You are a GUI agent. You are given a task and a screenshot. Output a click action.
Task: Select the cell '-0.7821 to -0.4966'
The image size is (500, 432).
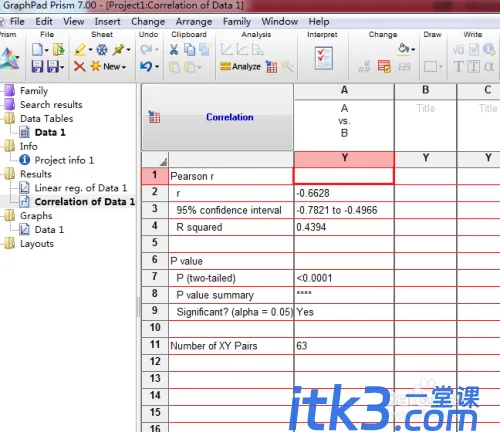click(344, 210)
